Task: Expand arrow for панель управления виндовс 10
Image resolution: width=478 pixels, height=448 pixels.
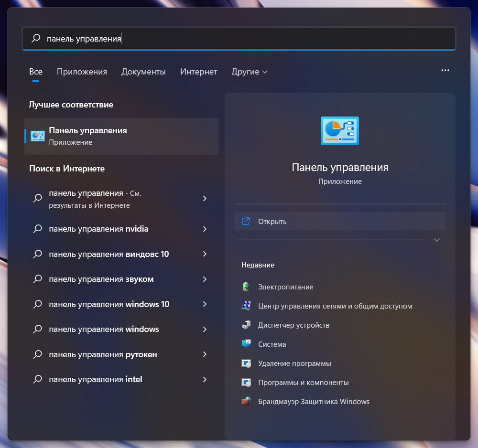Action: tap(205, 254)
